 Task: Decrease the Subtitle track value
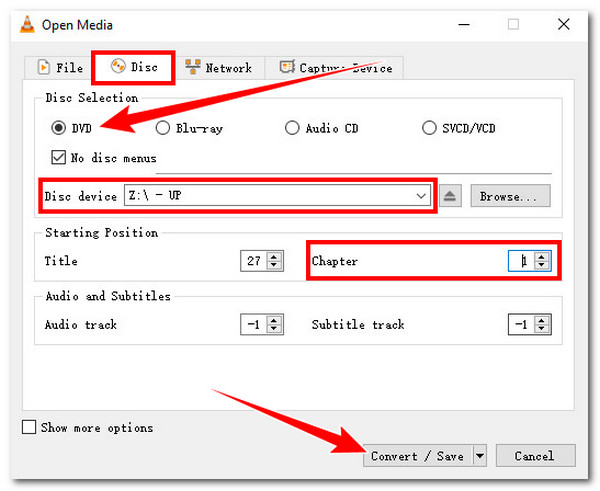point(541,328)
